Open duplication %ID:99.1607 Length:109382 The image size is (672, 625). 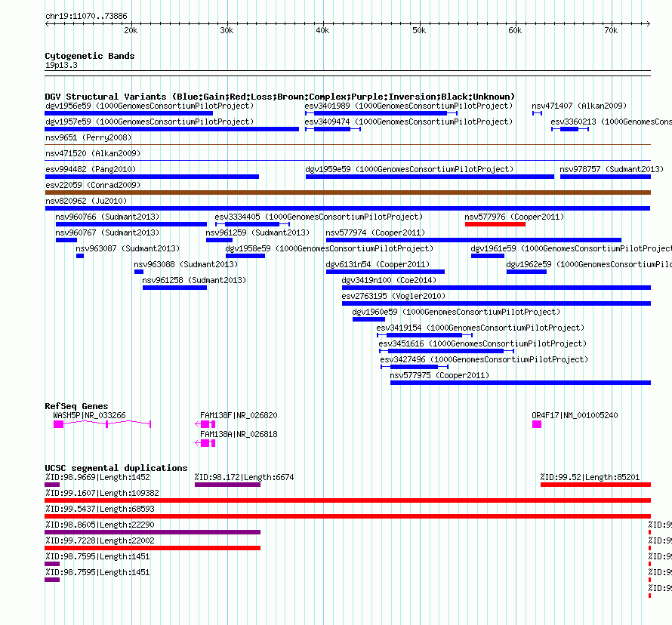(347, 500)
